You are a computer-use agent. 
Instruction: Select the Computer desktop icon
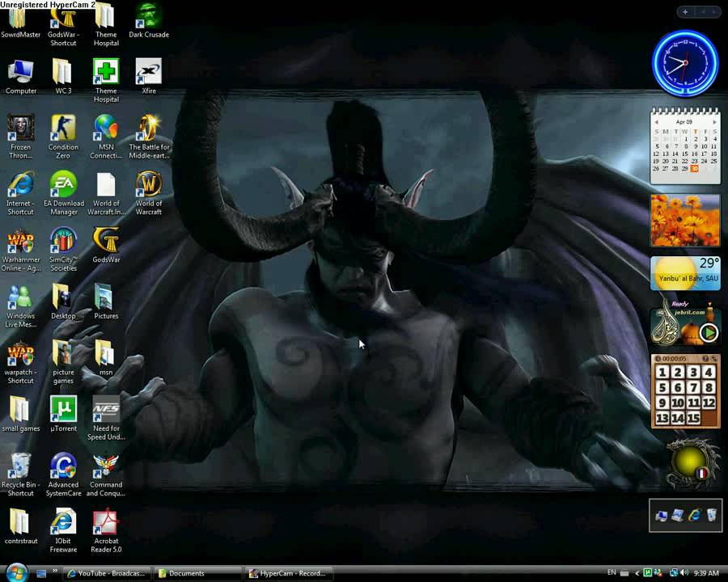(x=21, y=77)
